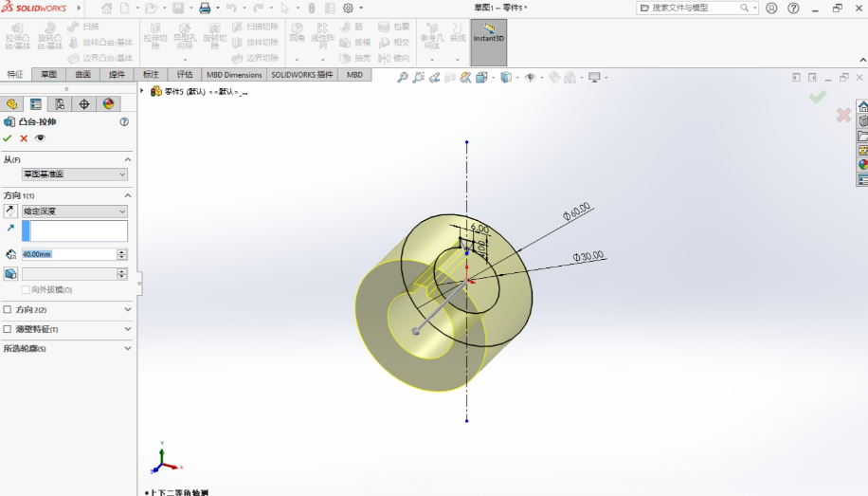Click the Home icon in the title bar
The width and height of the screenshot is (868, 496).
point(107,8)
